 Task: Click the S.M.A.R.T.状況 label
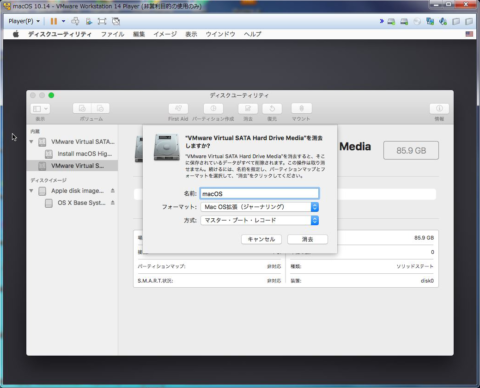click(155, 281)
